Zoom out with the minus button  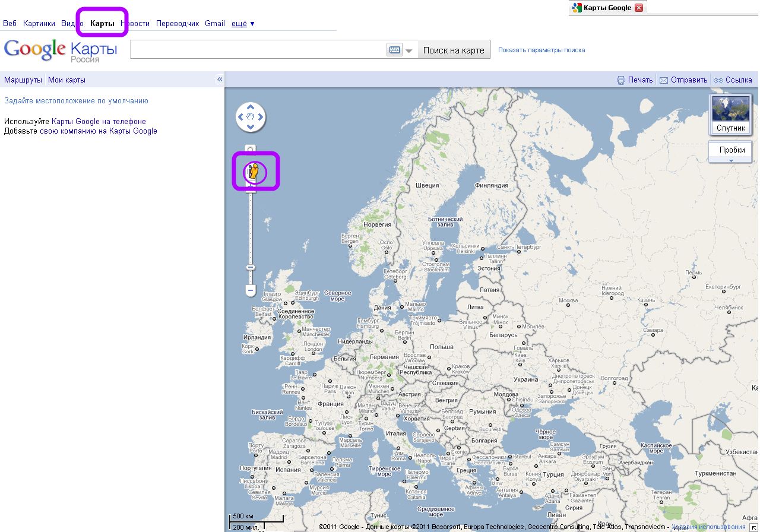251,291
